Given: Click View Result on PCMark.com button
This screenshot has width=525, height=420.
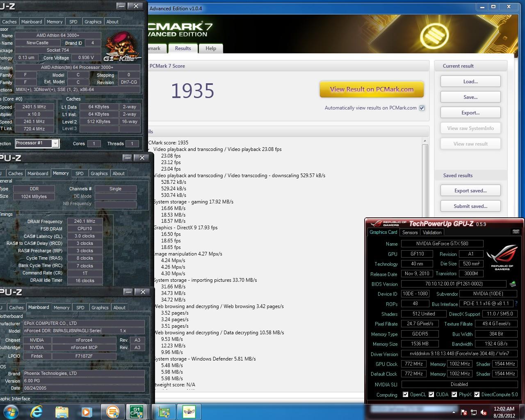Looking at the screenshot, I should 372,89.
